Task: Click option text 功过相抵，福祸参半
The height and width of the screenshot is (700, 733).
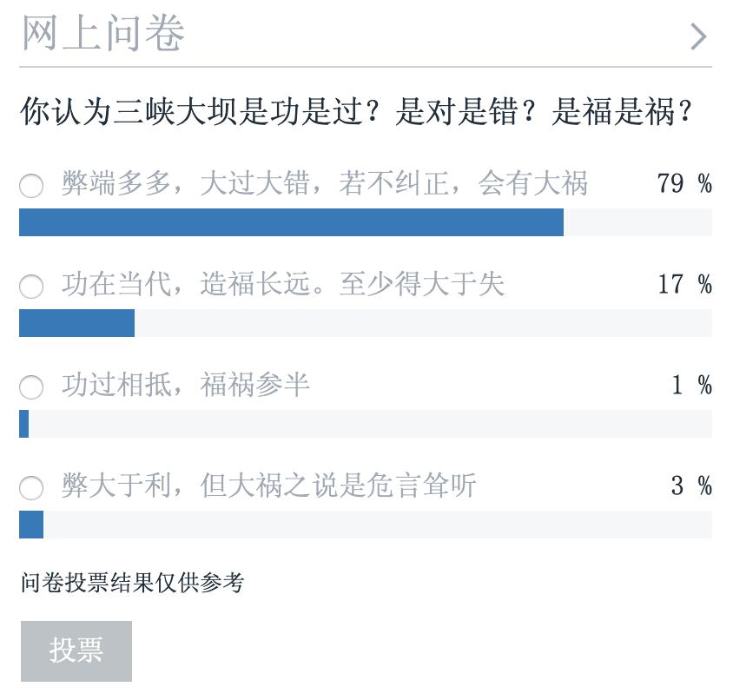Action: (x=186, y=386)
